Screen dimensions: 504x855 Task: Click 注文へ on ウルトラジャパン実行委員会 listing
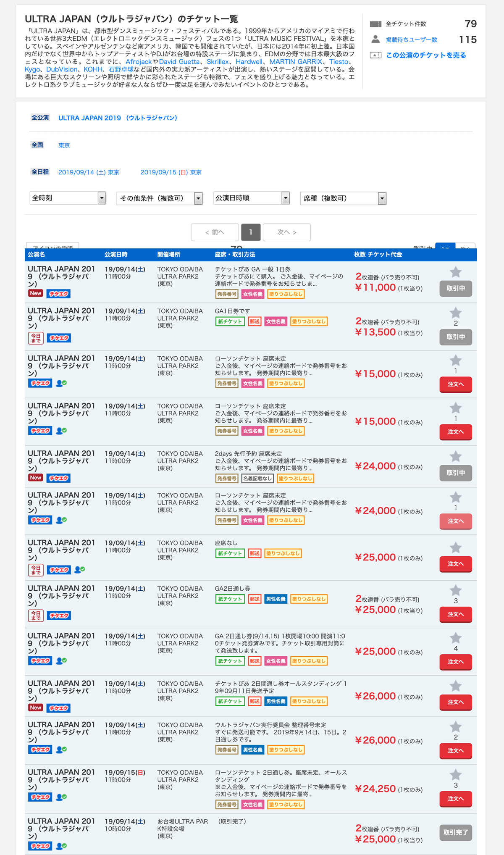(x=456, y=750)
